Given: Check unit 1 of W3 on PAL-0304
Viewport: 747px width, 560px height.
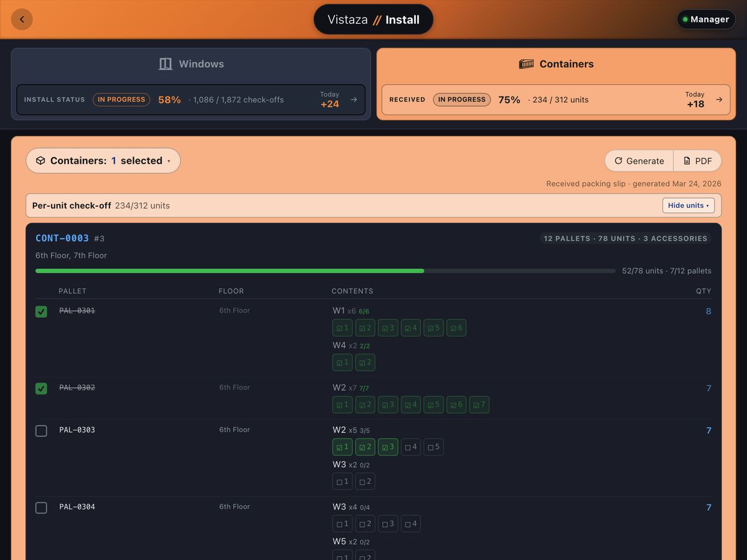Looking at the screenshot, I should click(342, 524).
